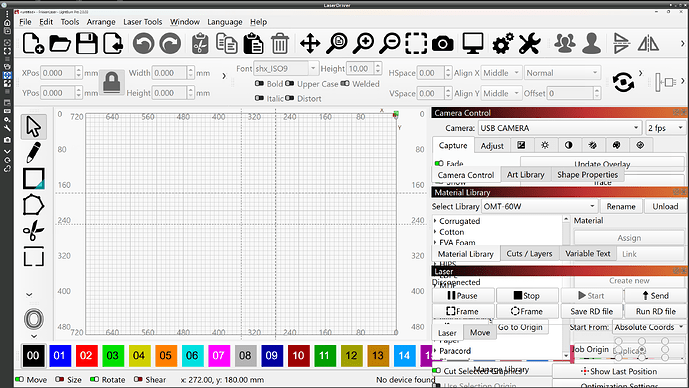Save the project with floppy disk icon
The image size is (689, 388).
pyautogui.click(x=87, y=44)
